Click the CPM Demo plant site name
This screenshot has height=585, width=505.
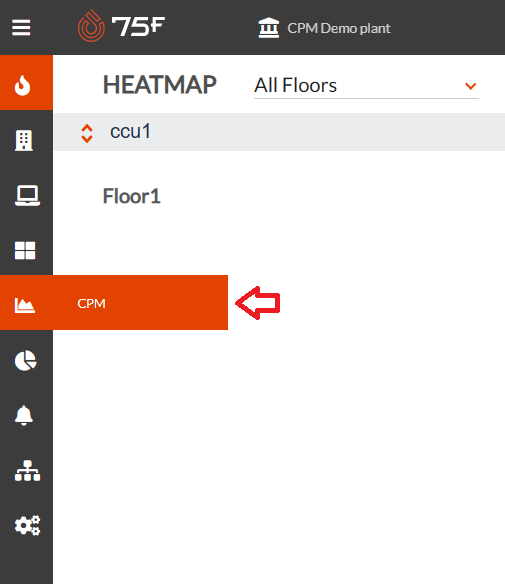coord(339,28)
